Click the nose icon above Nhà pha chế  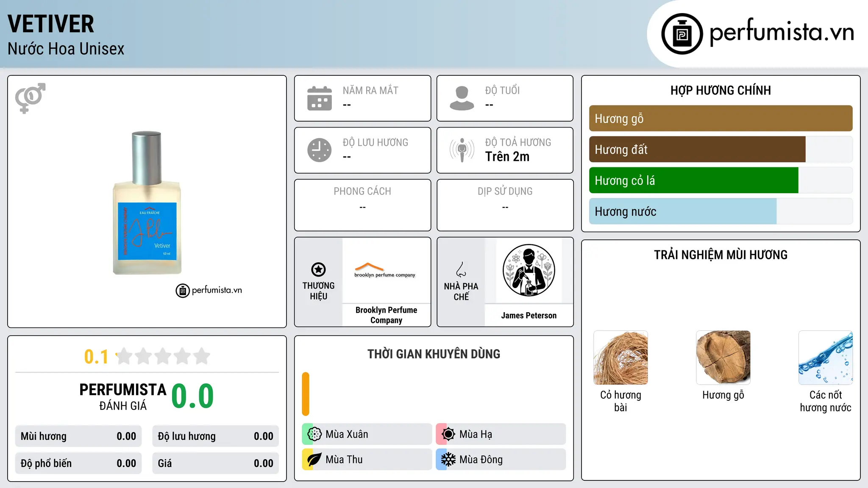click(461, 269)
